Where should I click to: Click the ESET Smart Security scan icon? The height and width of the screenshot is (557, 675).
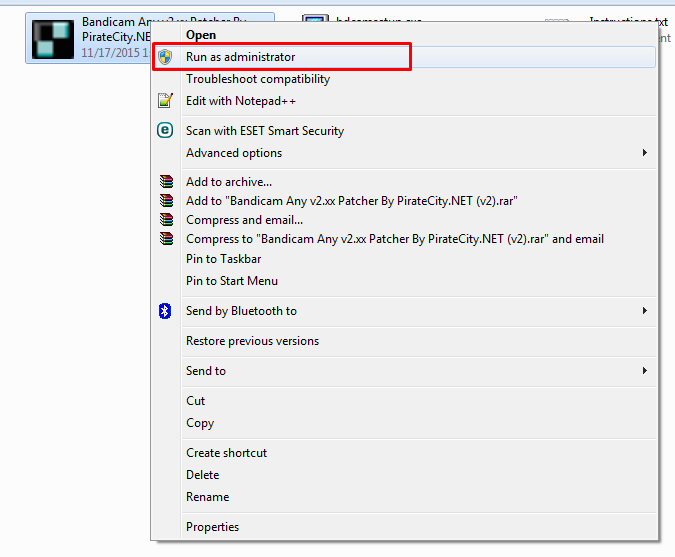pos(166,131)
